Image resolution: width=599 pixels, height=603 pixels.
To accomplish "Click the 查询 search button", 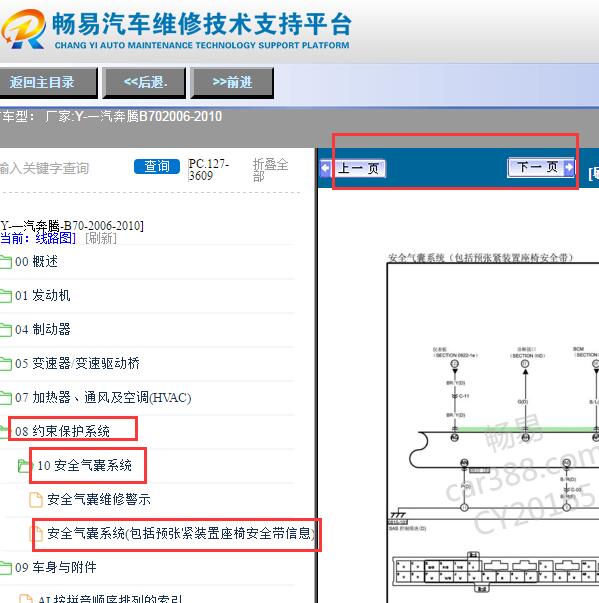I will tap(157, 167).
